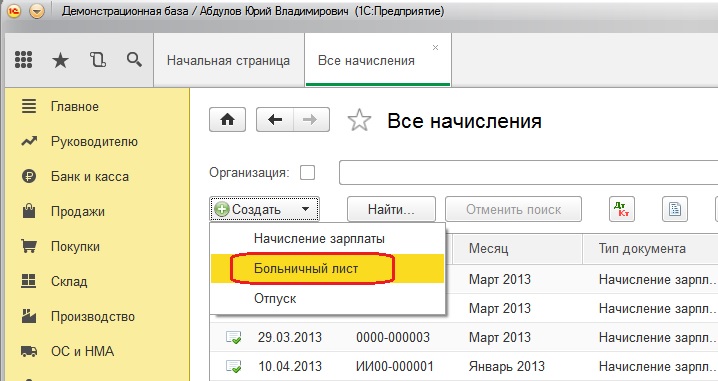Screen dimensions: 718x381
Task: Open the sections grid menu icon
Action: (23, 60)
